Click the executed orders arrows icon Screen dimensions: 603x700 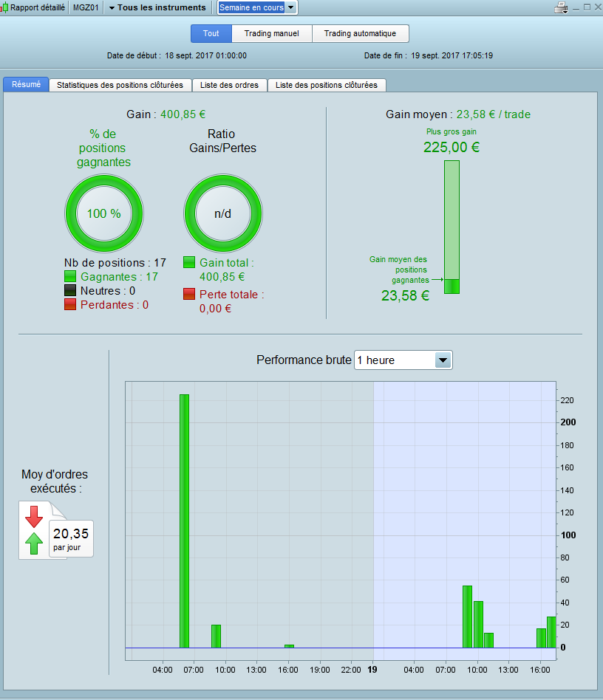35,530
